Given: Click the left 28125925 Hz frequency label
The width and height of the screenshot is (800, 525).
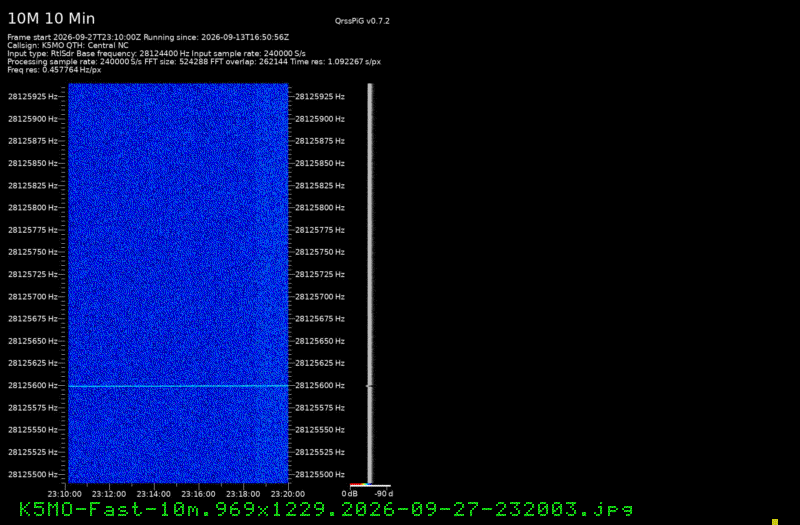Looking at the screenshot, I should click(x=33, y=96).
